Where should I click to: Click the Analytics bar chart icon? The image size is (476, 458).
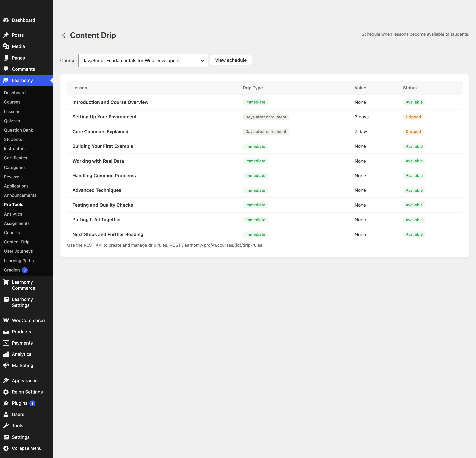tap(6, 354)
